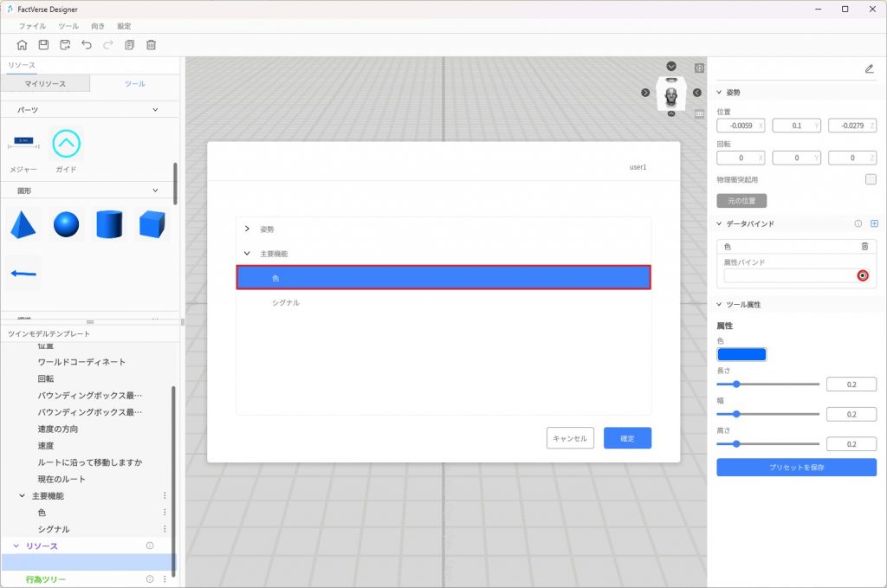Select the Guide tool icon
The image size is (887, 588).
coord(67,143)
